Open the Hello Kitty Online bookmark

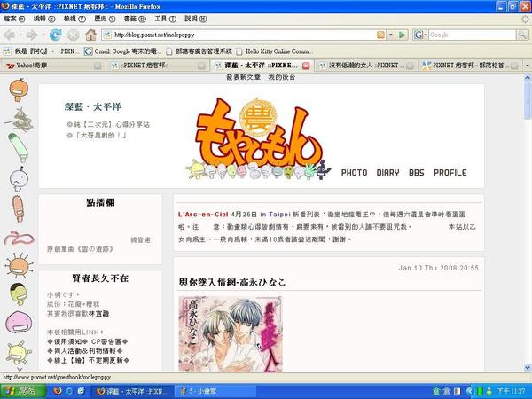[274, 51]
